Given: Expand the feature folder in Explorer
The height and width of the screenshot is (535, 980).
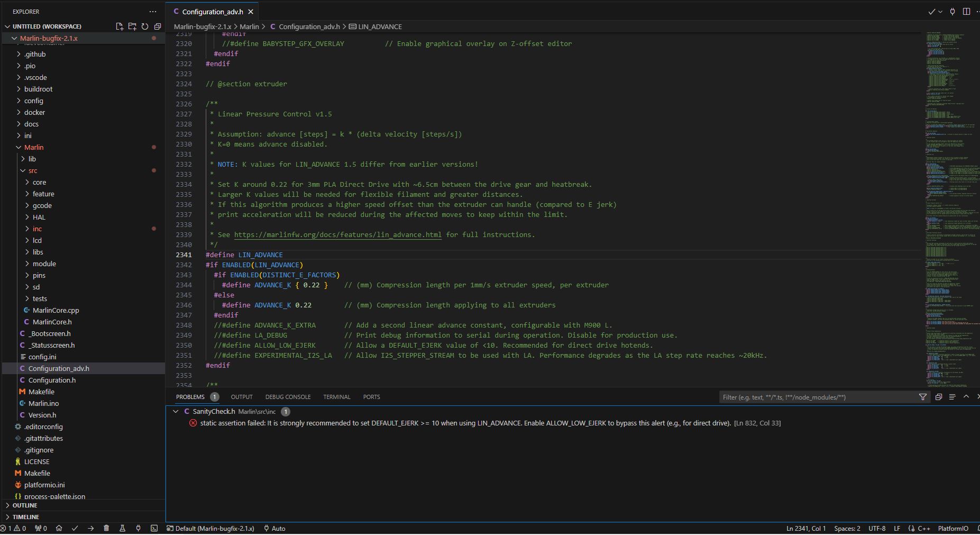Looking at the screenshot, I should (43, 194).
